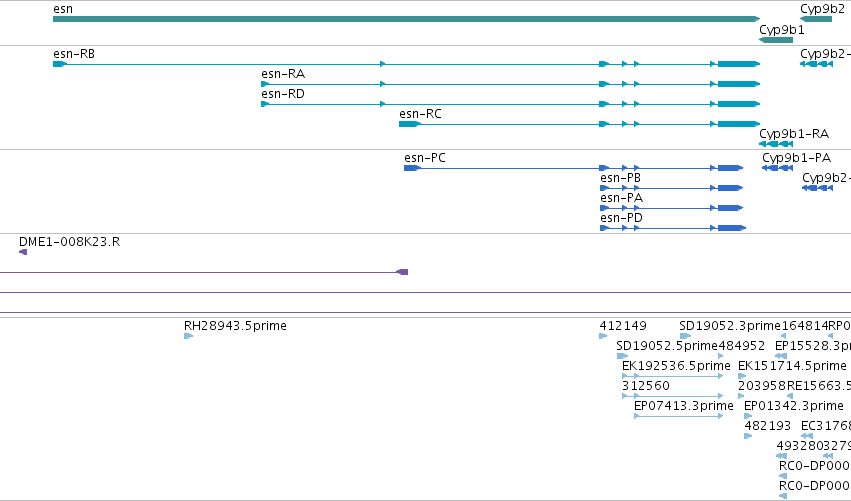851x501 pixels.
Task: Click the EP07413.3prime alignment line
Action: pyautogui.click(x=678, y=416)
